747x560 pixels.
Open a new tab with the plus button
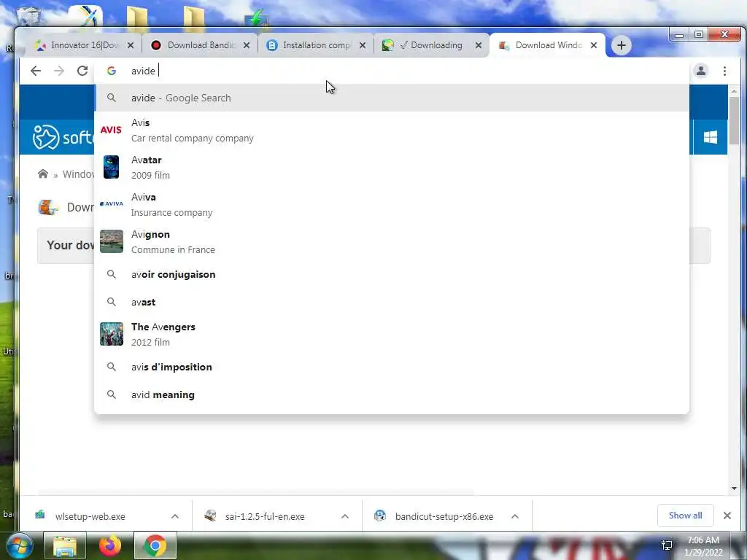[x=622, y=45]
